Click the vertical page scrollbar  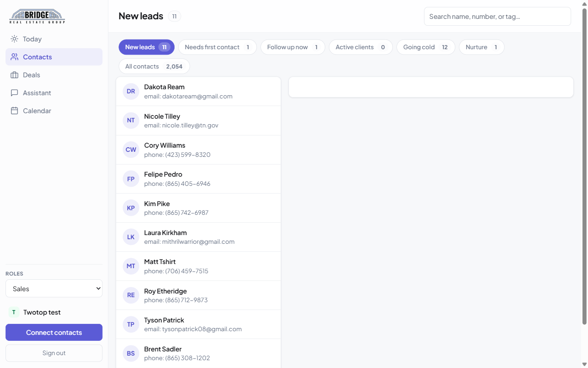584,166
